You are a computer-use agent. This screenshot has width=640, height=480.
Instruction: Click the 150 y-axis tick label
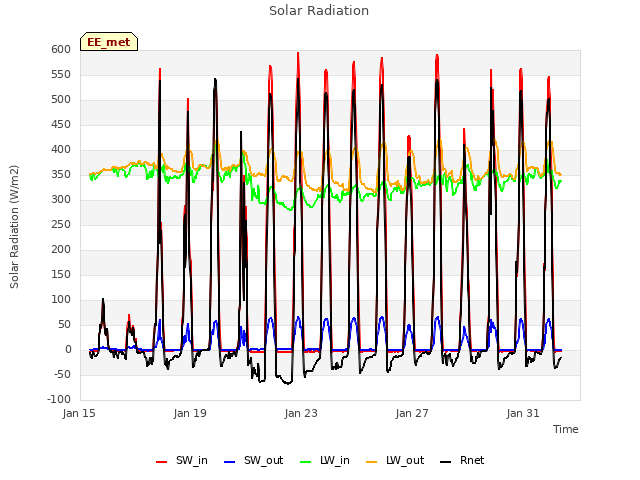coord(61,275)
